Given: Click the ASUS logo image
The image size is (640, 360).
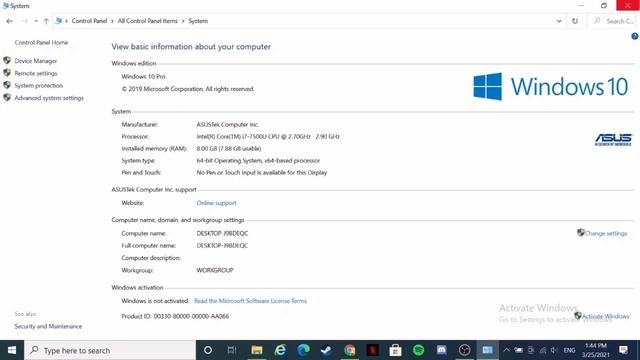Looking at the screenshot, I should click(x=613, y=140).
